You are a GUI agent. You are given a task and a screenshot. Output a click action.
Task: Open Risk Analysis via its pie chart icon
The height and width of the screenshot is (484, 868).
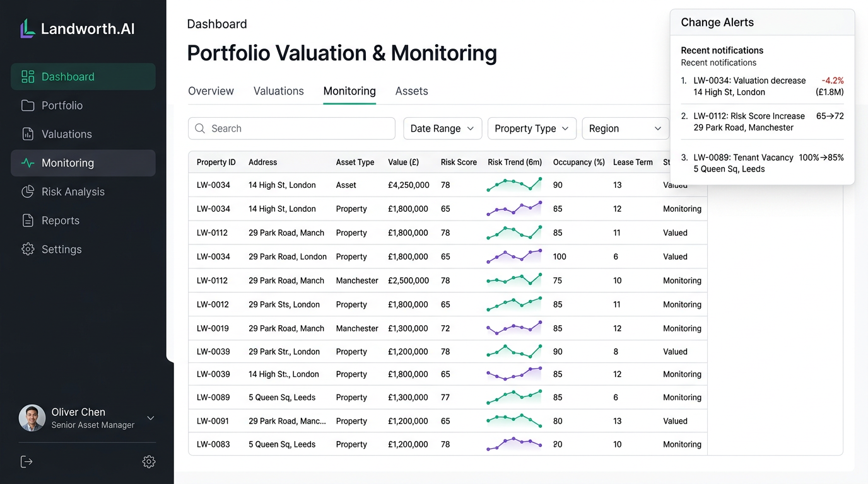(x=28, y=192)
